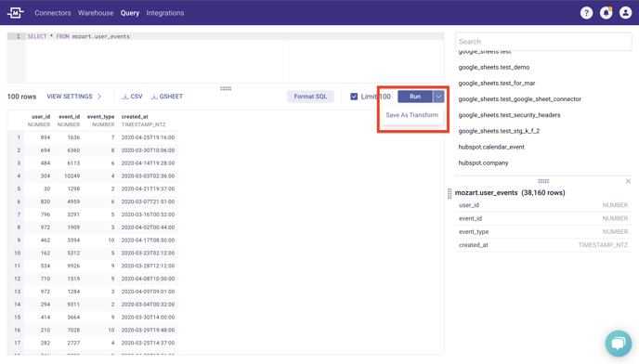Open the Run button dropdown arrow
The width and height of the screenshot is (639, 364).
click(438, 97)
